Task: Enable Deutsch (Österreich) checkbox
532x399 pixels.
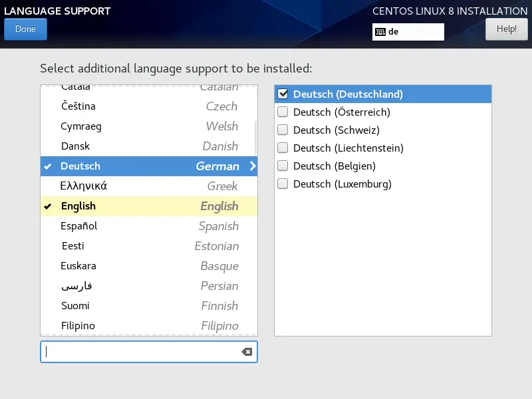Action: (x=283, y=112)
